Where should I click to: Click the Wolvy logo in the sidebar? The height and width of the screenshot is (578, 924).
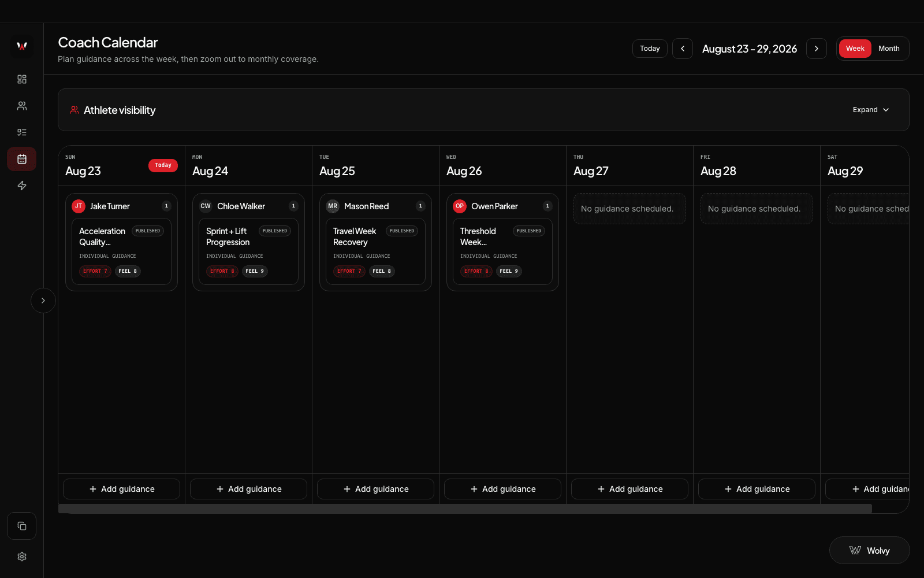tap(22, 46)
